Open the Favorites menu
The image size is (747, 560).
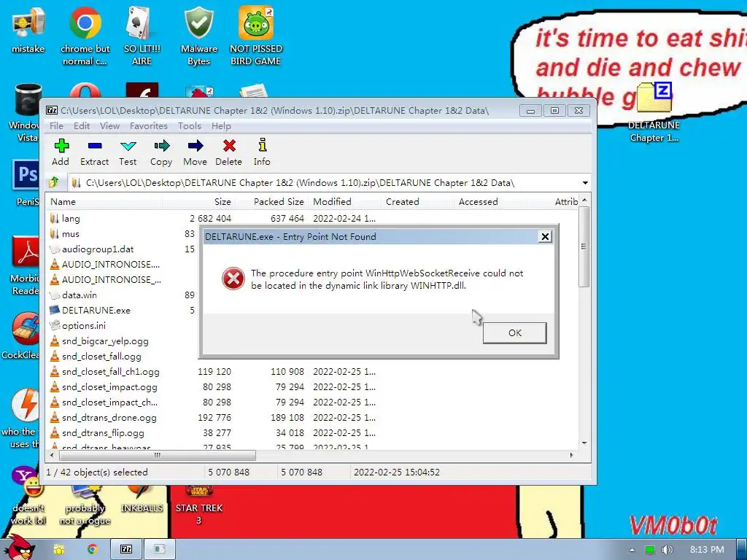coord(149,125)
